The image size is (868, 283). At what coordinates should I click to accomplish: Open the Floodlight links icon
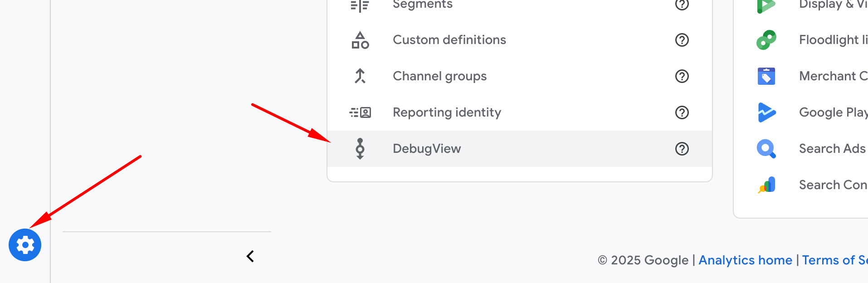pyautogui.click(x=766, y=40)
